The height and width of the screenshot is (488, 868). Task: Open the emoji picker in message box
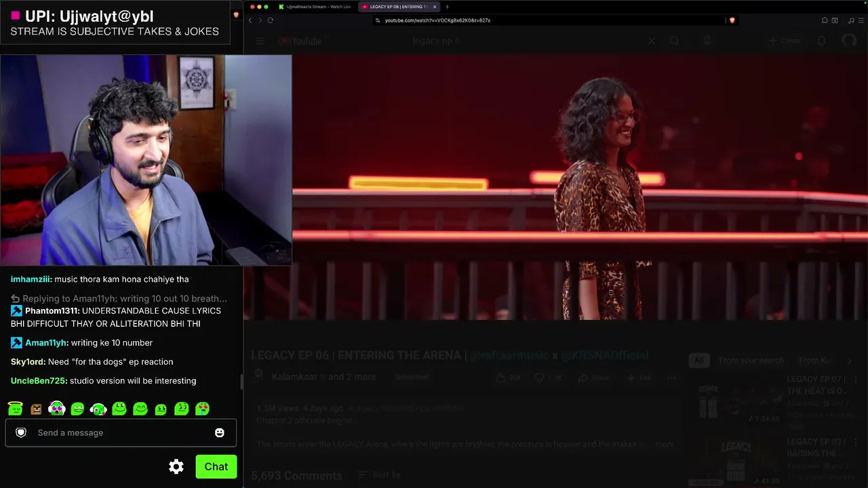click(220, 432)
